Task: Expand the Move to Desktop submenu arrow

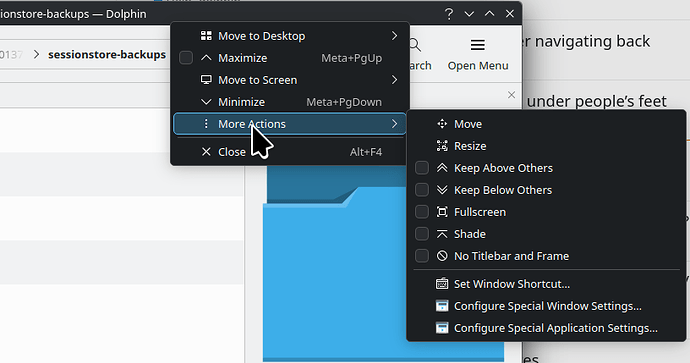Action: pyautogui.click(x=394, y=36)
